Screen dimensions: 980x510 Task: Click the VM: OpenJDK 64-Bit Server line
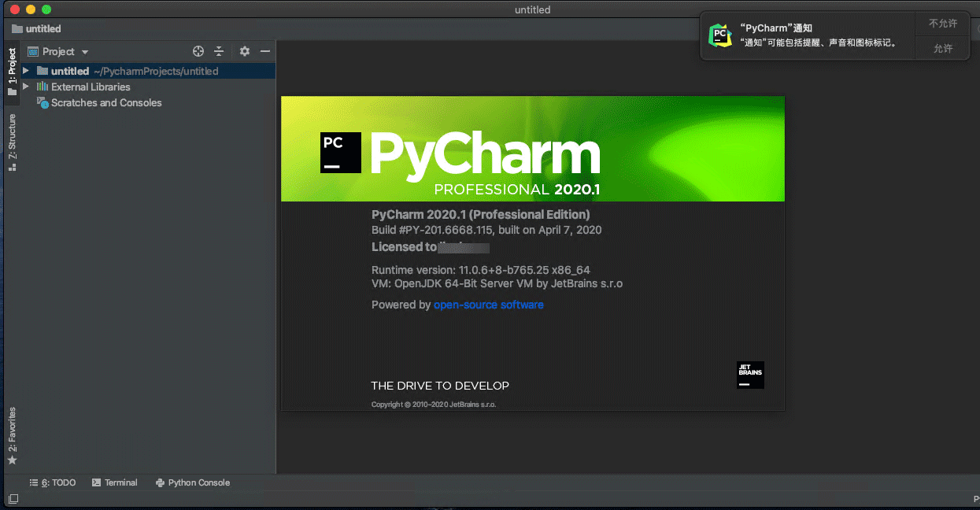[497, 283]
